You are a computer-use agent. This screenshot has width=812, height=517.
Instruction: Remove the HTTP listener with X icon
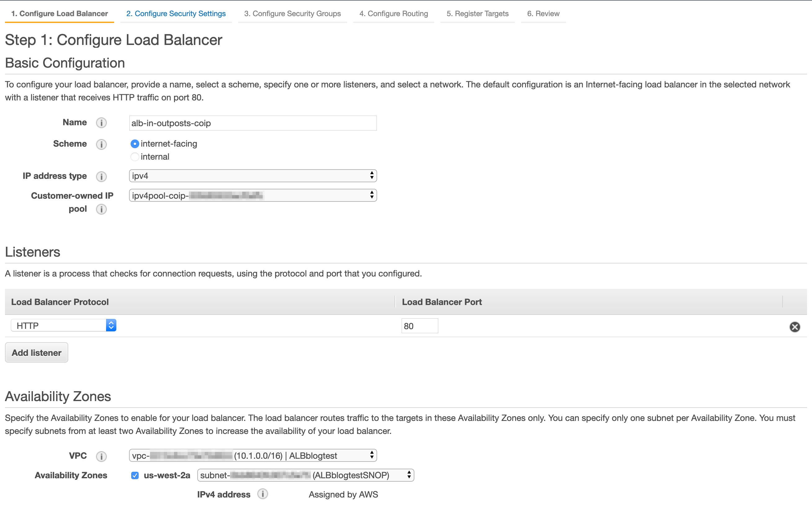[794, 327]
